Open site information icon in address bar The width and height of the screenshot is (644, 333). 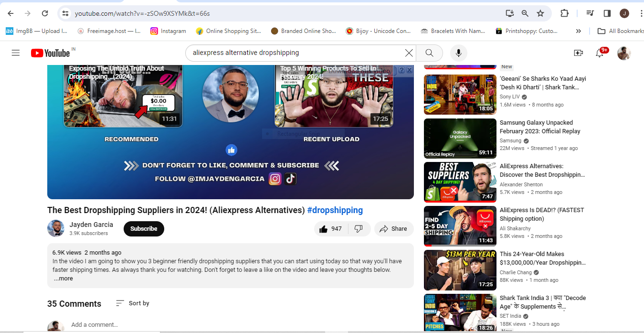point(66,13)
